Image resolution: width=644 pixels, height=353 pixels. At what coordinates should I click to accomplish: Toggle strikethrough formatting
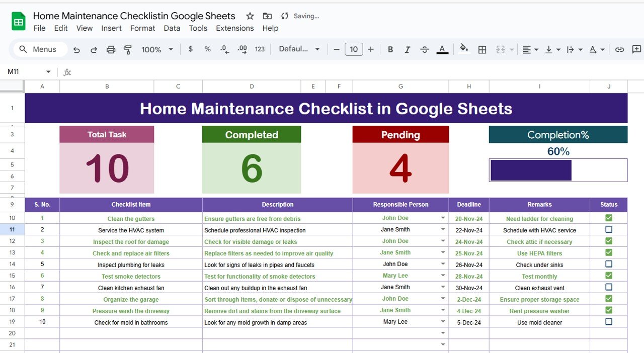click(x=425, y=49)
